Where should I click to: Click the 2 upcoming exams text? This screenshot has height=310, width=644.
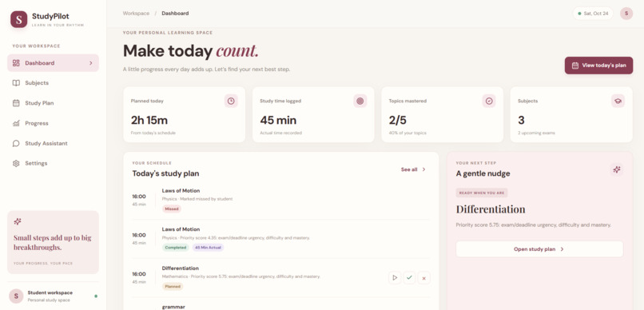pyautogui.click(x=536, y=133)
